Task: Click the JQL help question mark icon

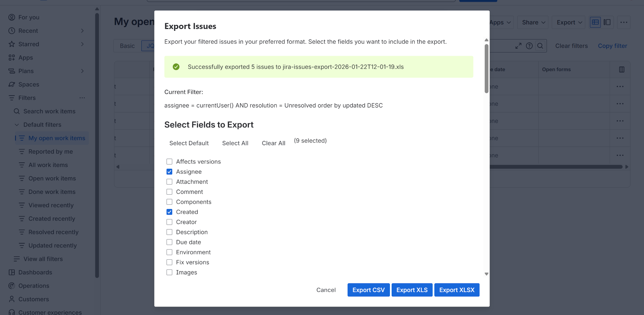Action: pyautogui.click(x=529, y=46)
